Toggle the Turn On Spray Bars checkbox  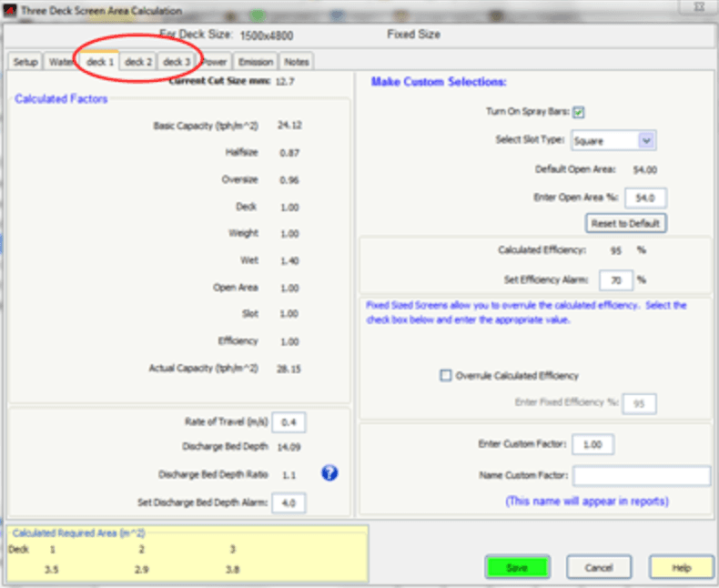(578, 112)
